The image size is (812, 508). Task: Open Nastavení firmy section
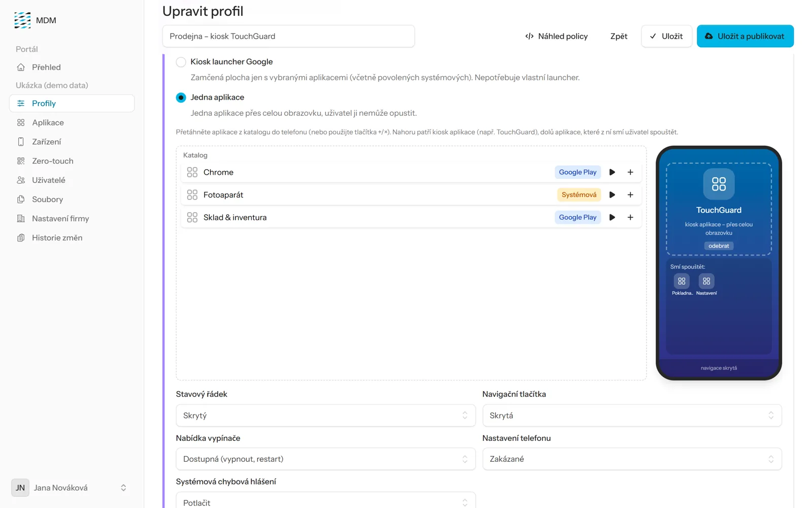pyautogui.click(x=72, y=218)
